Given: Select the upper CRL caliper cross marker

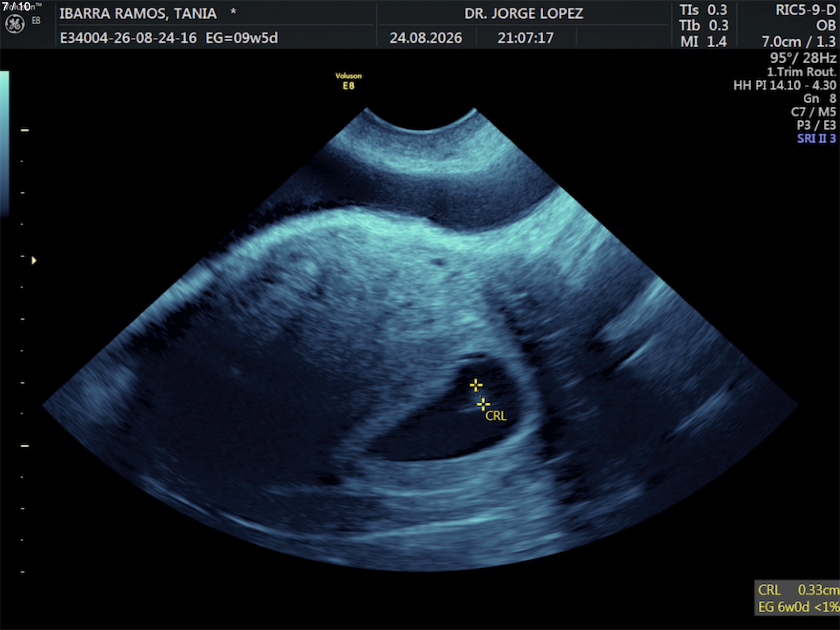Looking at the screenshot, I should tap(476, 385).
